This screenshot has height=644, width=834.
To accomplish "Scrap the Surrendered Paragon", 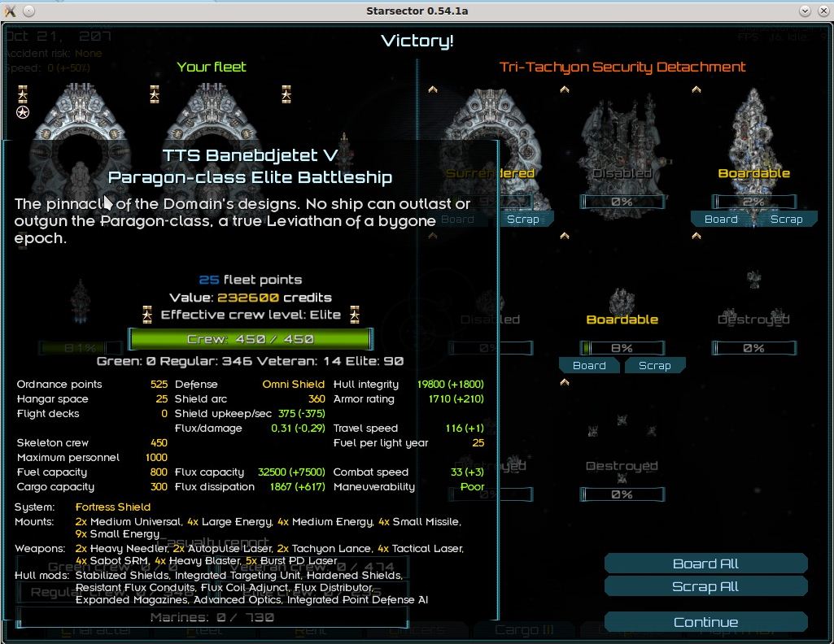I will coord(525,219).
